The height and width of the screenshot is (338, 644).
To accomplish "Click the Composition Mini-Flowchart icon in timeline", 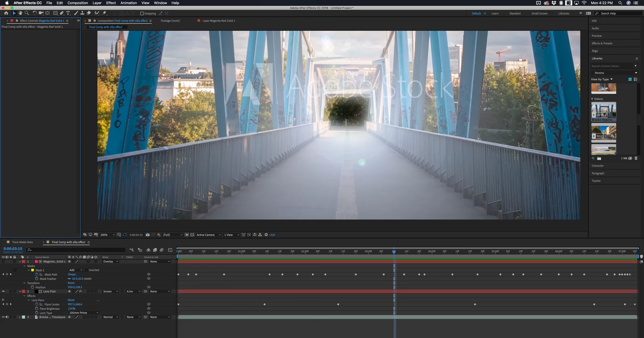I will coord(131,250).
